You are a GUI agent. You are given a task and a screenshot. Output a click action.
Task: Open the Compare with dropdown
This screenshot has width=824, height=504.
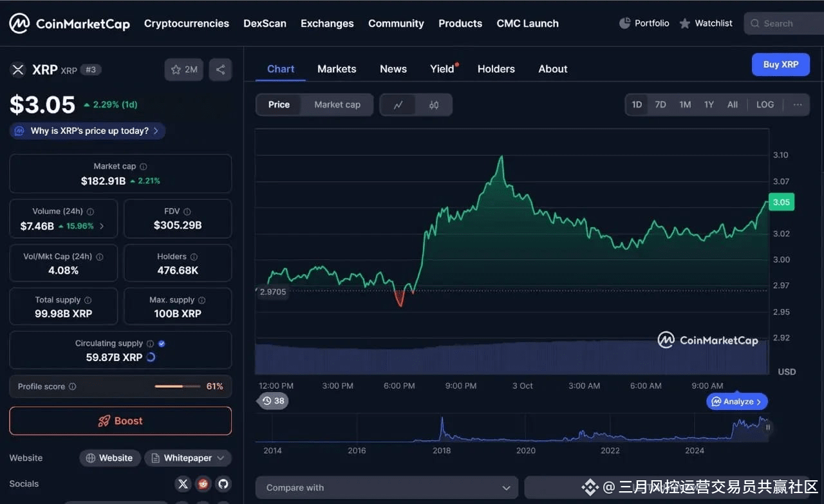point(386,488)
